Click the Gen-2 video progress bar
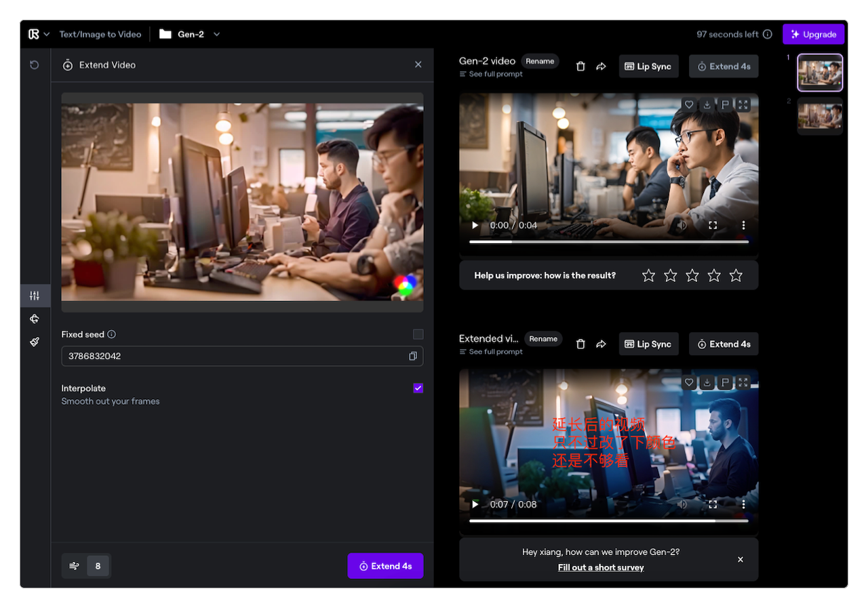This screenshot has width=868, height=608. point(609,242)
